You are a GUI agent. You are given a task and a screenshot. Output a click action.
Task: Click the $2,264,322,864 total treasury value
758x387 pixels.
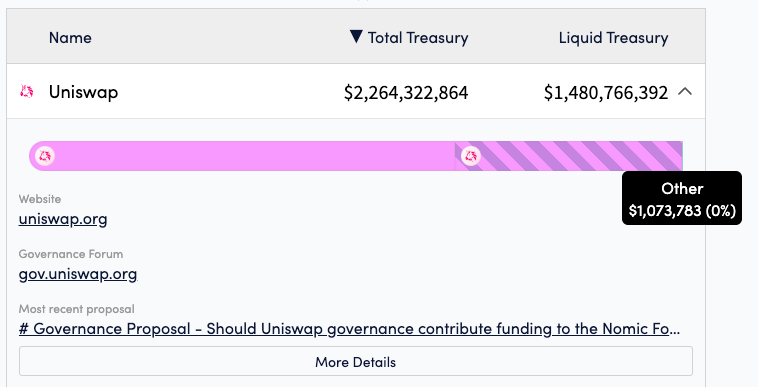406,92
